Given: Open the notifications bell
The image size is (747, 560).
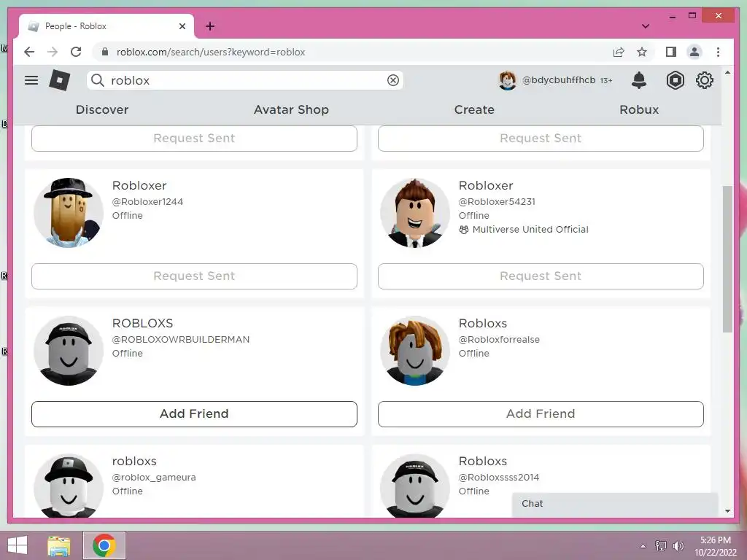Looking at the screenshot, I should click(639, 80).
